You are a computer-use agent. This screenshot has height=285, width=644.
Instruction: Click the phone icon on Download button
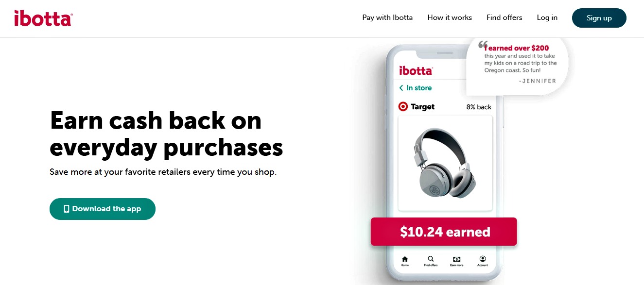[x=67, y=209]
